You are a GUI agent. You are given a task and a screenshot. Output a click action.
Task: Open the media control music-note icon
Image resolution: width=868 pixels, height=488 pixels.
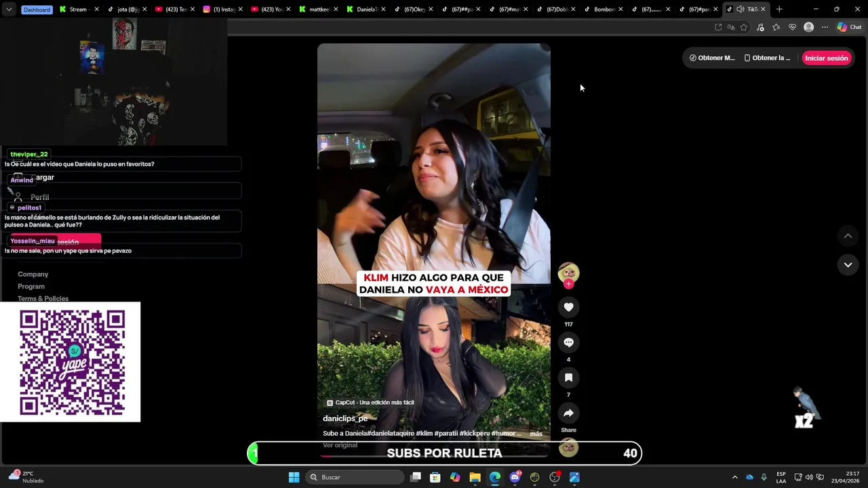pos(760,27)
